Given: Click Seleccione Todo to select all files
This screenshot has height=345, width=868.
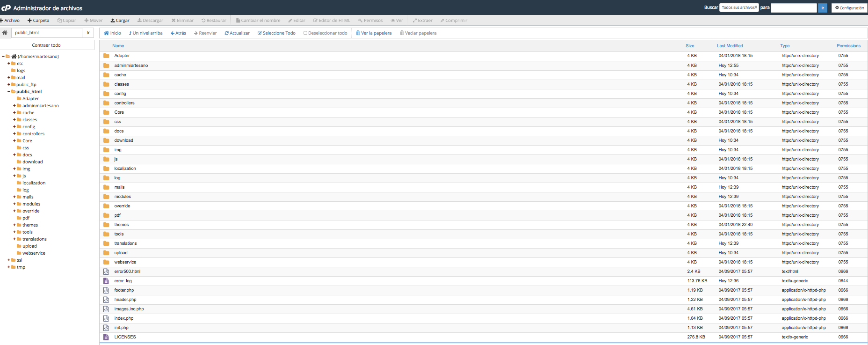Looking at the screenshot, I should click(276, 33).
